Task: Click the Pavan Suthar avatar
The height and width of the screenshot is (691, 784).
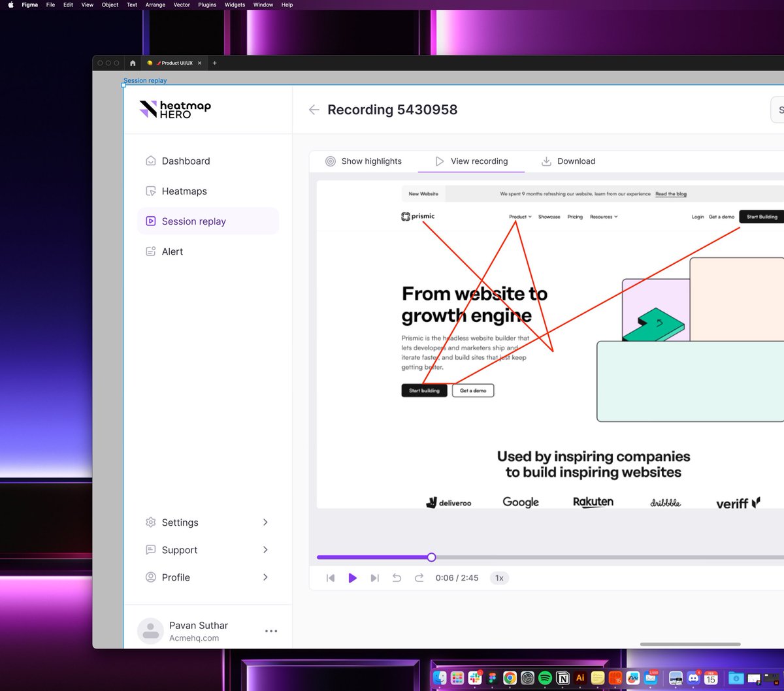Action: (x=150, y=631)
